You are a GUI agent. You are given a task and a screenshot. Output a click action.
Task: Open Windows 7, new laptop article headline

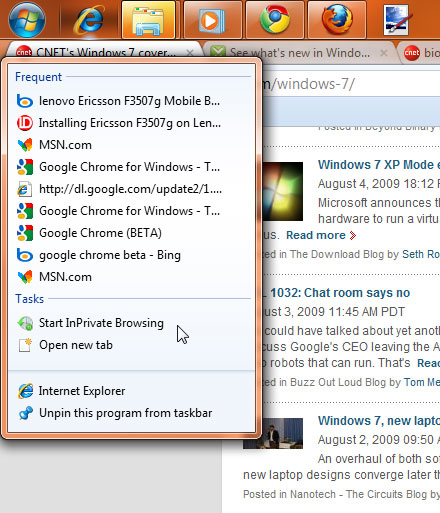[379, 421]
